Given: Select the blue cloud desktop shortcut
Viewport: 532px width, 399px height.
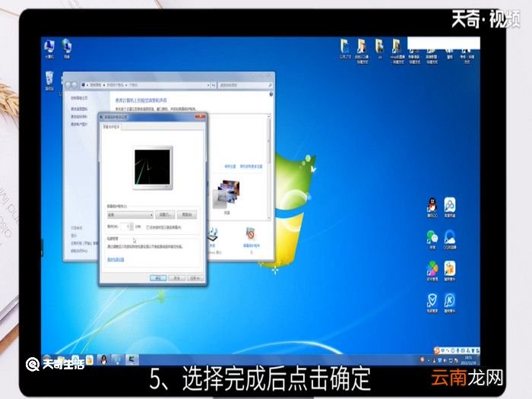Looking at the screenshot, I should click(450, 239).
